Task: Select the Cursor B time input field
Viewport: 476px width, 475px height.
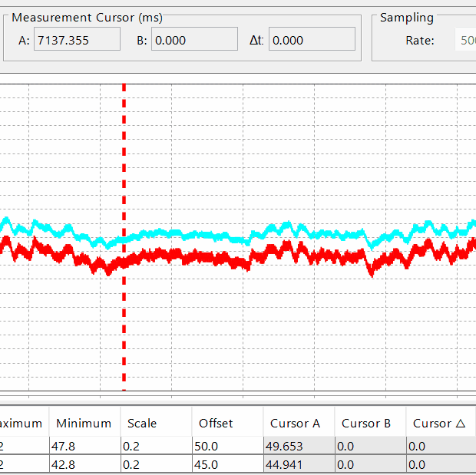Action: [194, 40]
